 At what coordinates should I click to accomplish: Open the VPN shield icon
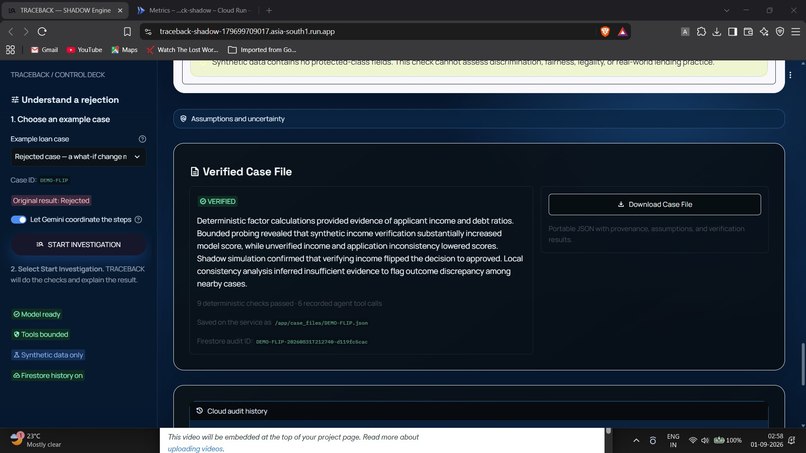pos(780,32)
